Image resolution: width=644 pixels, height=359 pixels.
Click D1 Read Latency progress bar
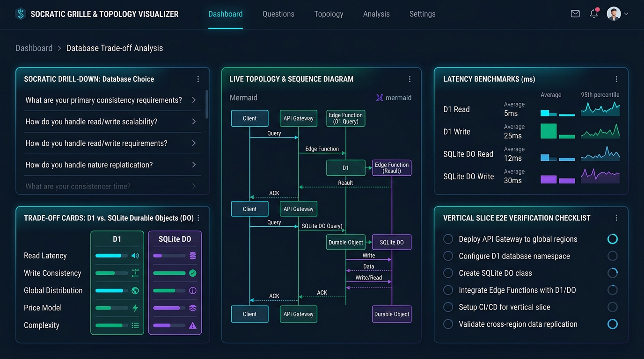coord(111,256)
